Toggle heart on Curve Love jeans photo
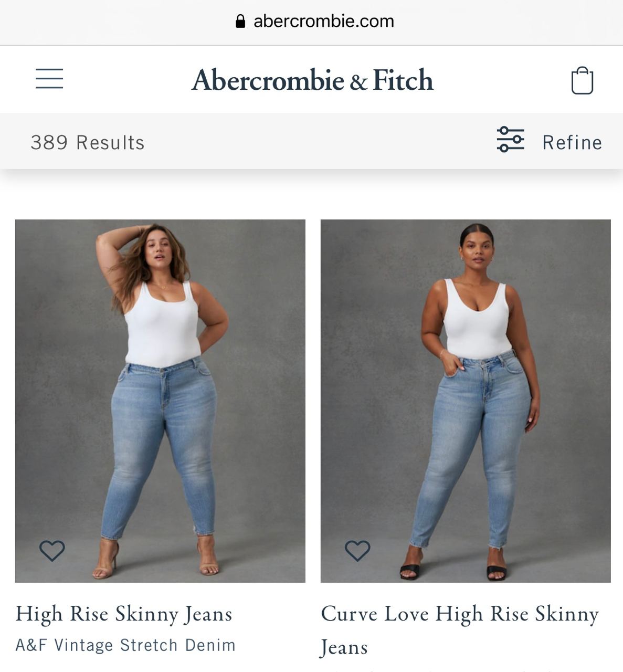The width and height of the screenshot is (623, 672). coord(357,551)
